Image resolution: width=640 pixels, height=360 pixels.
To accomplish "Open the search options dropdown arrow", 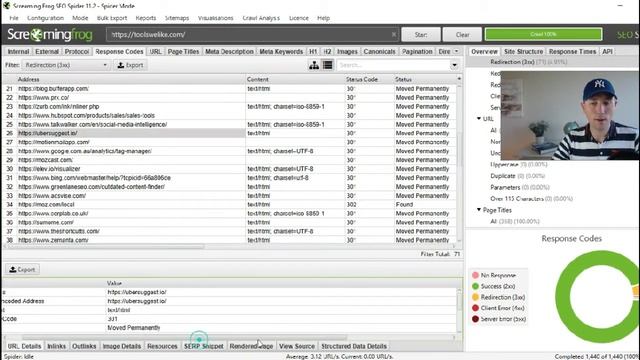I will pos(454,65).
